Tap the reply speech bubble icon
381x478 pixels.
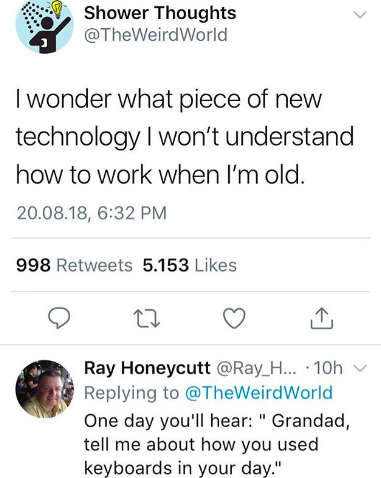pos(59,318)
